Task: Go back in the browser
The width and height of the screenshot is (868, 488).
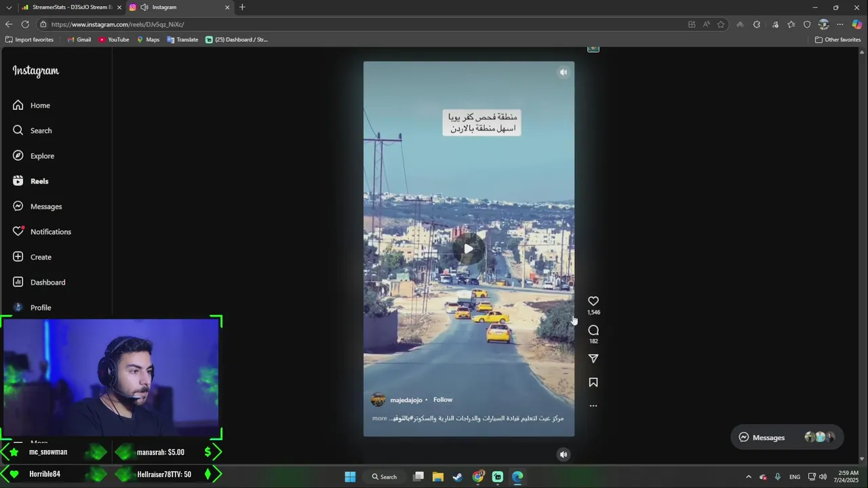Action: 9,24
